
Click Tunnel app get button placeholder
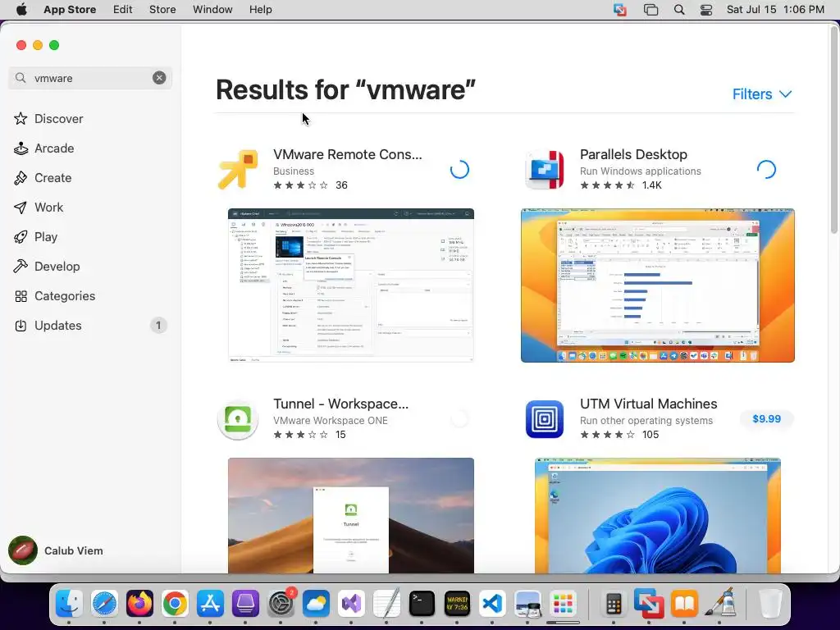459,419
